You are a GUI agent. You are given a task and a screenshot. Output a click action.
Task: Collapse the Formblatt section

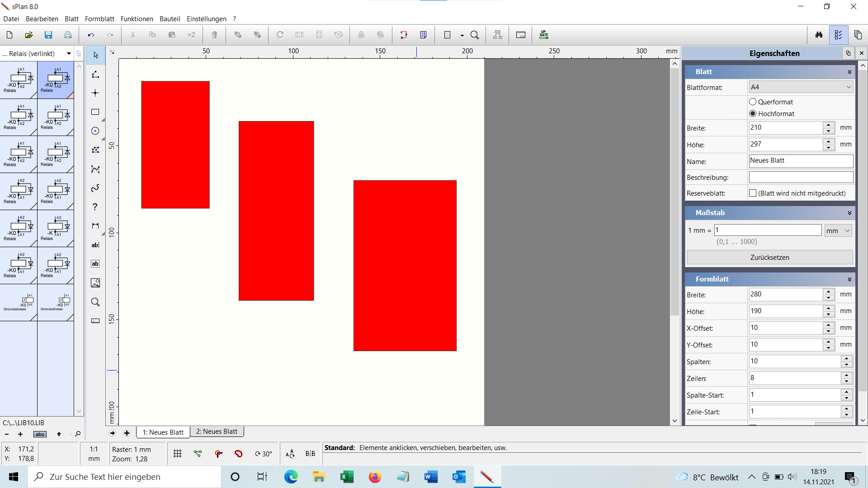[849, 279]
